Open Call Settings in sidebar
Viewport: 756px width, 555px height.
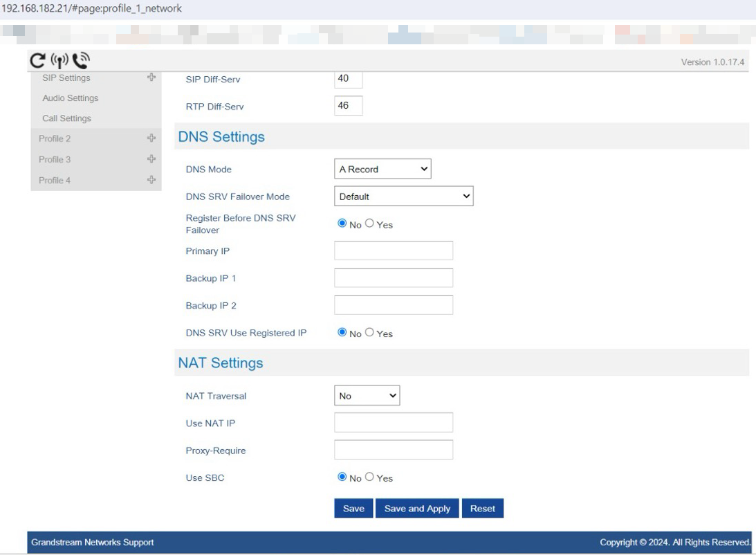point(66,118)
